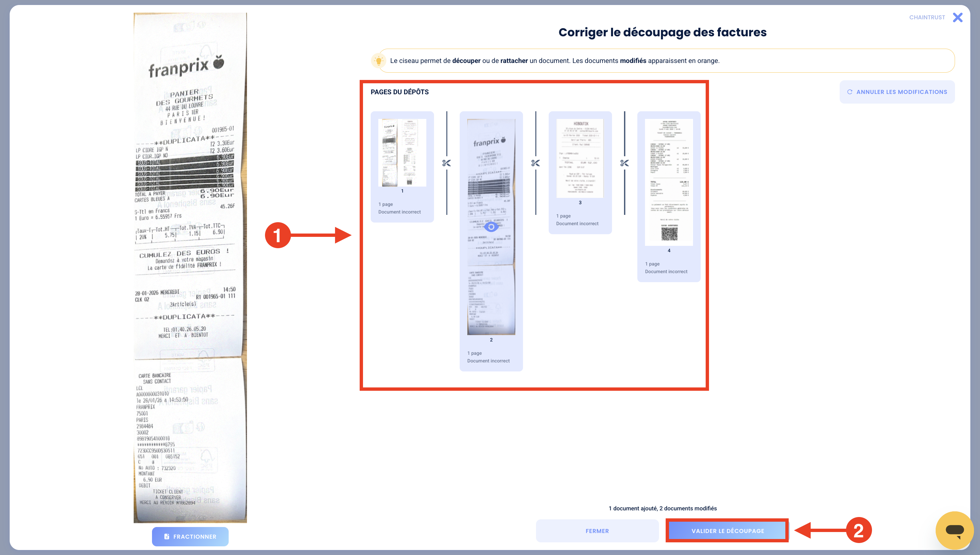Select page 1 thumbnail
Image resolution: width=980 pixels, height=555 pixels.
pyautogui.click(x=402, y=153)
